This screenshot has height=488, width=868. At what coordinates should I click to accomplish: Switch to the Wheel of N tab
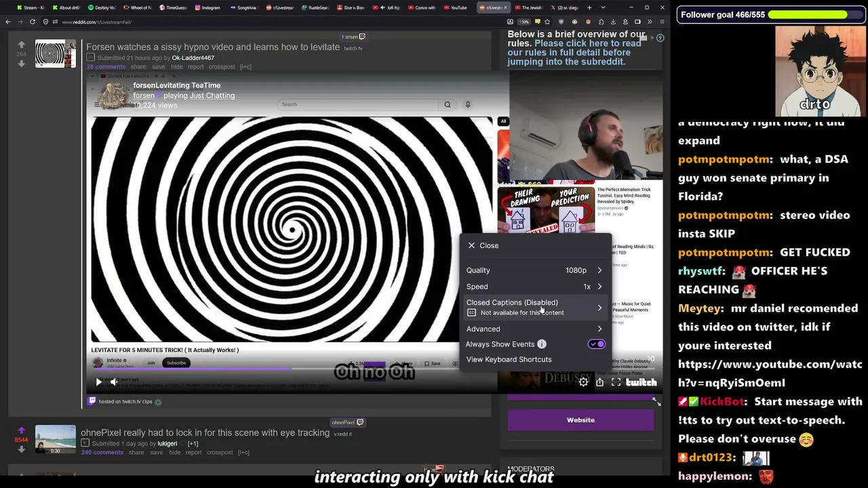pos(137,7)
